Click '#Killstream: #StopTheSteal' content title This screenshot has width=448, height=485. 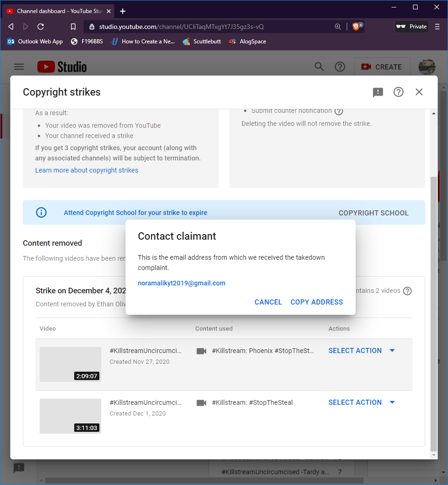(x=252, y=402)
